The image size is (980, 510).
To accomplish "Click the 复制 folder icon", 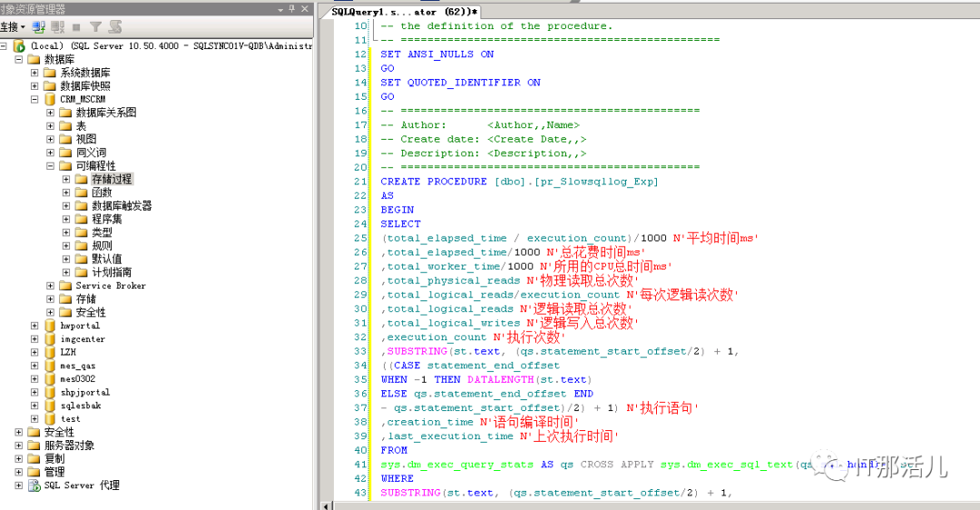I will point(34,459).
